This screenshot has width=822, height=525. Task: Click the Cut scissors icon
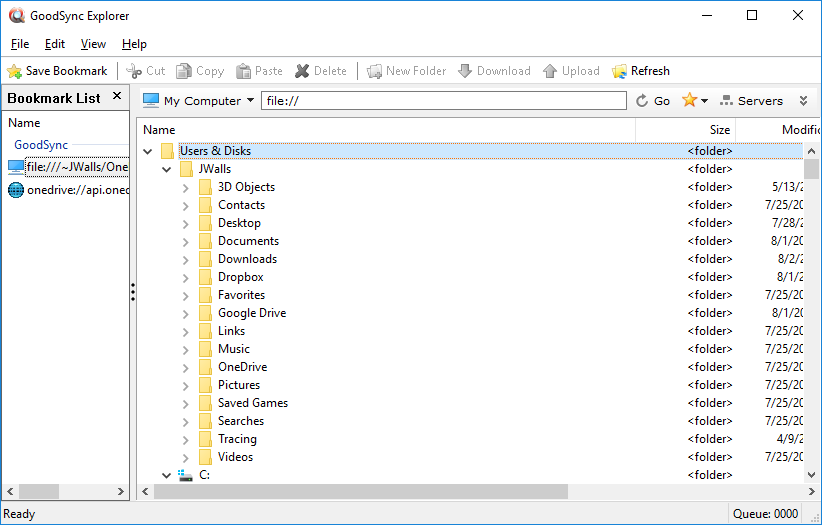134,71
